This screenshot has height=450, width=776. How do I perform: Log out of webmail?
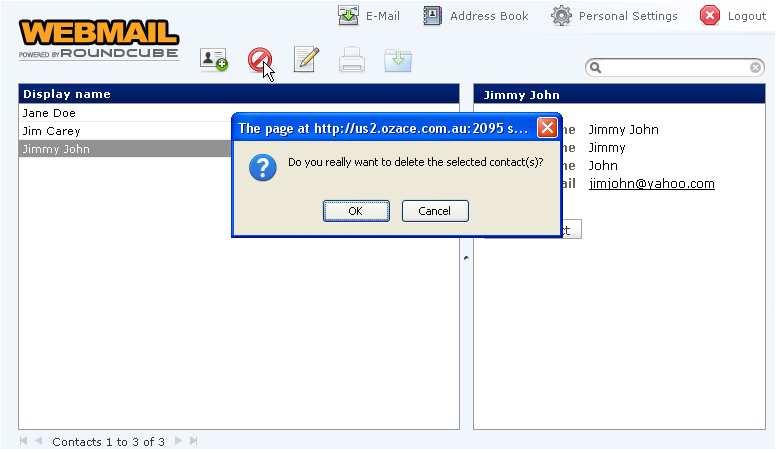coord(734,16)
